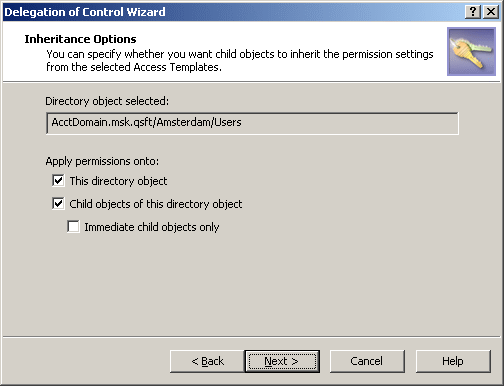The height and width of the screenshot is (386, 504).
Task: Close the Delegation of Control Wizard window
Action: (491, 12)
